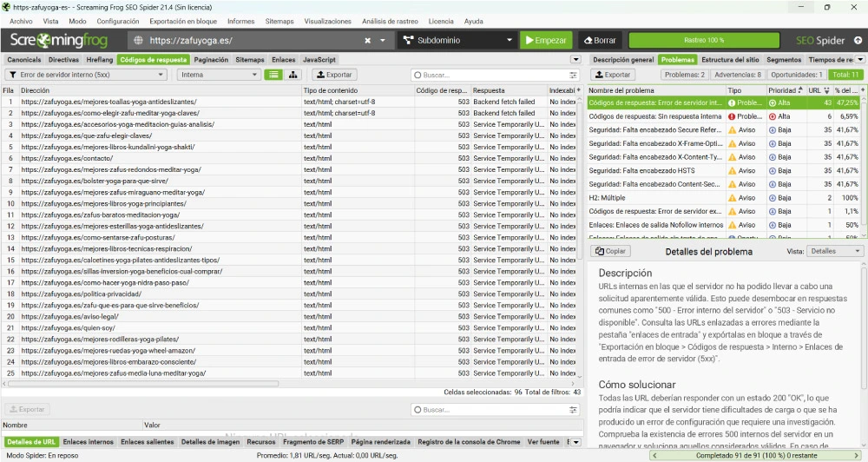Click the horizontal scrollbar of URL table

[143, 383]
